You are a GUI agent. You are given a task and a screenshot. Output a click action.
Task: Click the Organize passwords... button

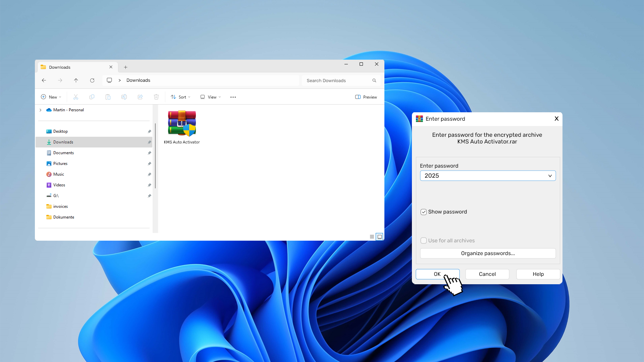(x=488, y=253)
